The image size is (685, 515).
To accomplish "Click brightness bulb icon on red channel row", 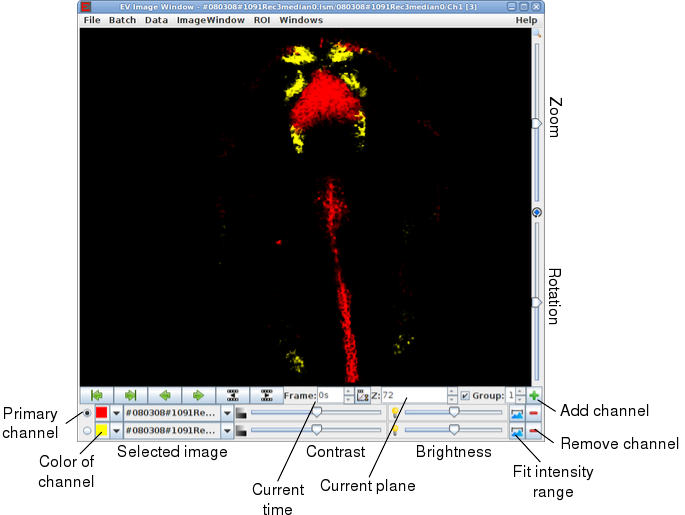I will (395, 412).
